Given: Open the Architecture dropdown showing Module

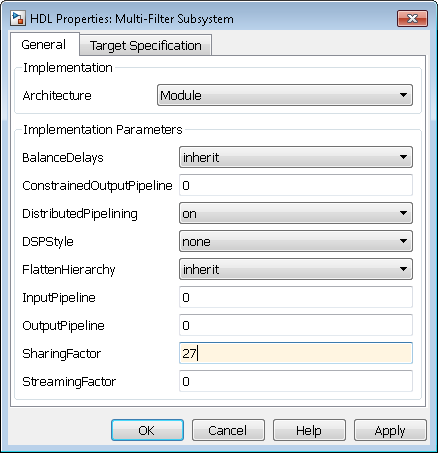Looking at the screenshot, I should click(x=285, y=95).
